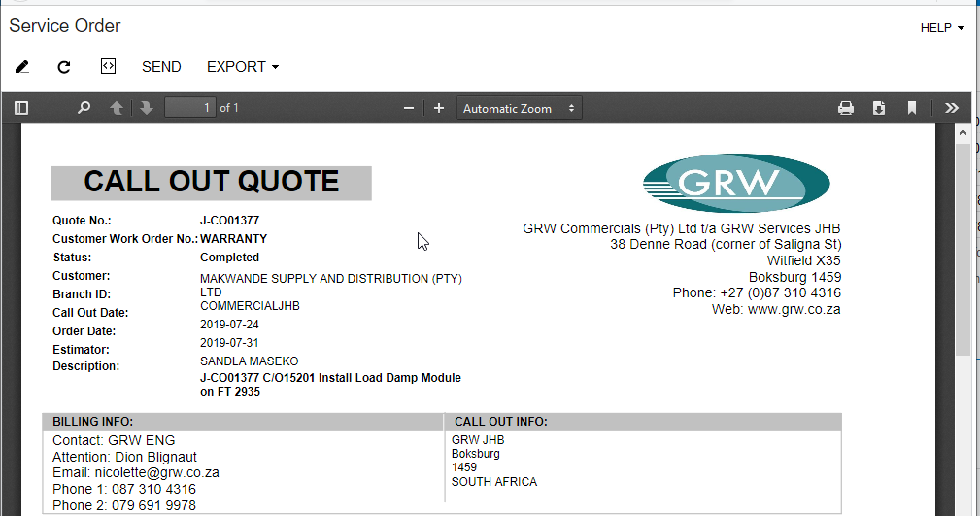
Task: Click the zoom out minus button
Action: coord(409,108)
